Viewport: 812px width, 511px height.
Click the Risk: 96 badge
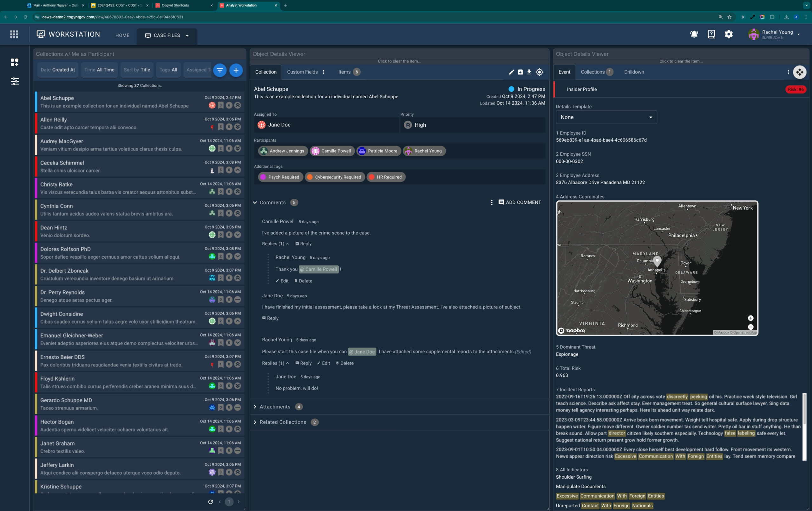pos(796,89)
